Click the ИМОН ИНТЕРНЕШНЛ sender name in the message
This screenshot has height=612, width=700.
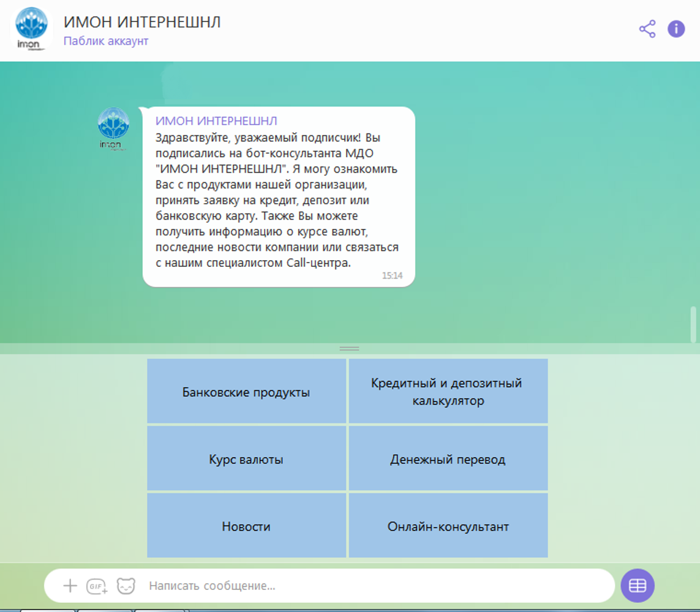coord(216,121)
